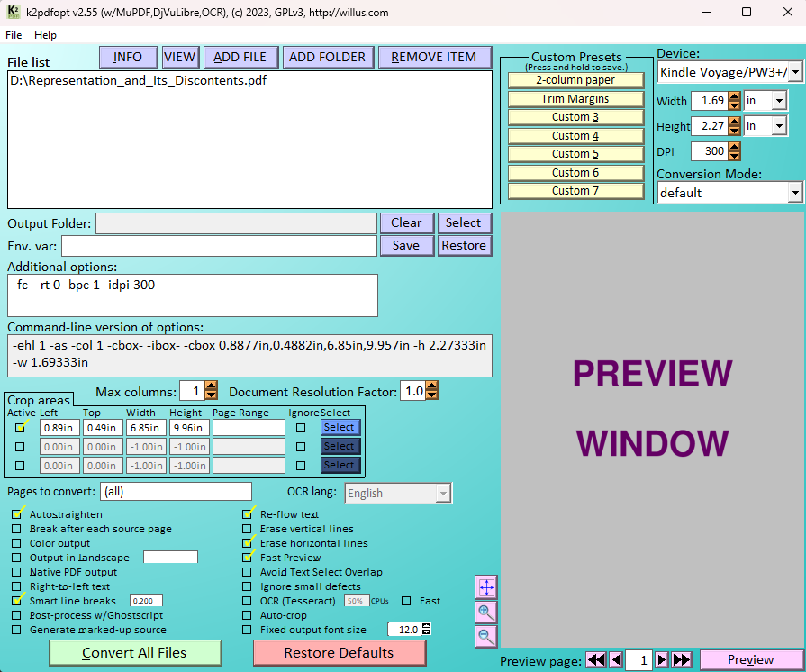
Task: Click Select next to Output Folder
Action: pos(464,223)
